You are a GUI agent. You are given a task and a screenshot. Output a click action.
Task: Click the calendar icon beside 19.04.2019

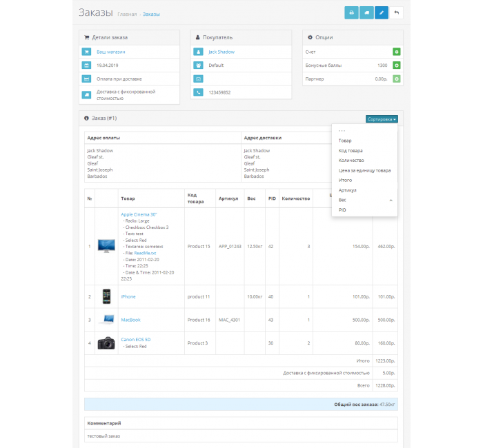[x=86, y=65]
